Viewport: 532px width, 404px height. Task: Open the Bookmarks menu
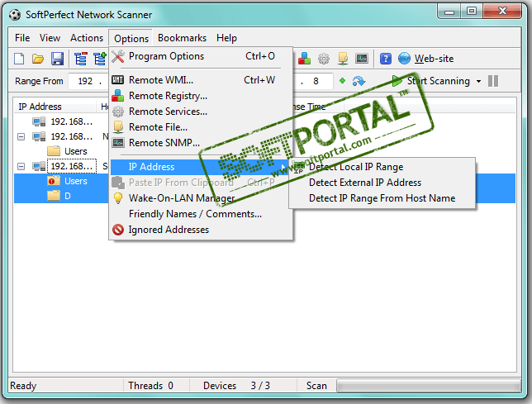pos(182,38)
